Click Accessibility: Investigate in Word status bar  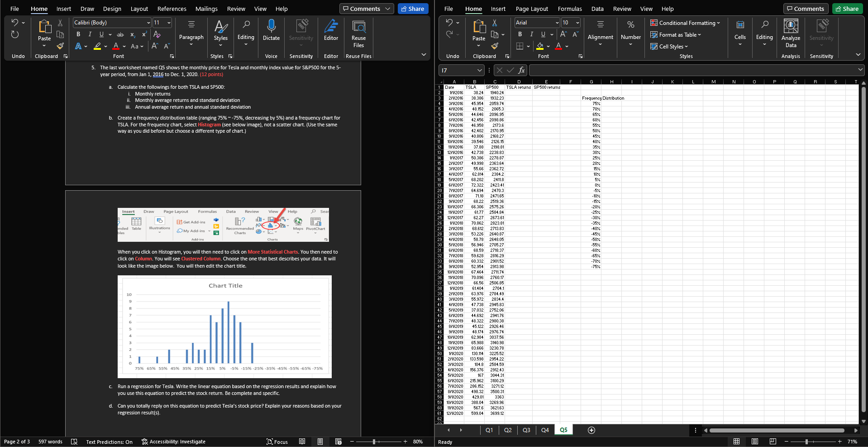pyautogui.click(x=173, y=442)
